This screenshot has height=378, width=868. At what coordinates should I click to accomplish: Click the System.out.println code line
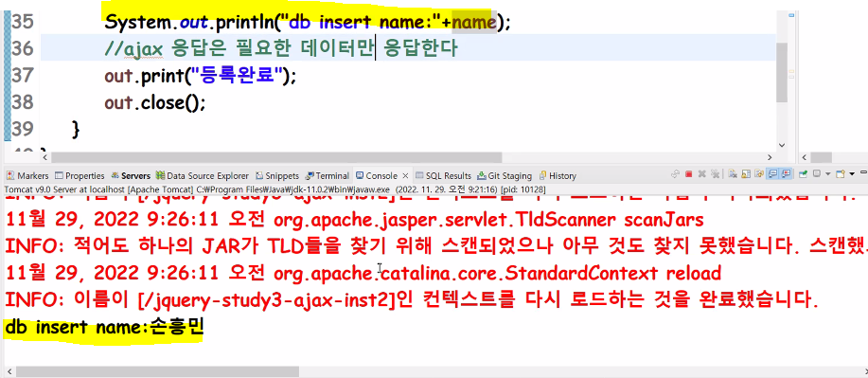pos(308,22)
